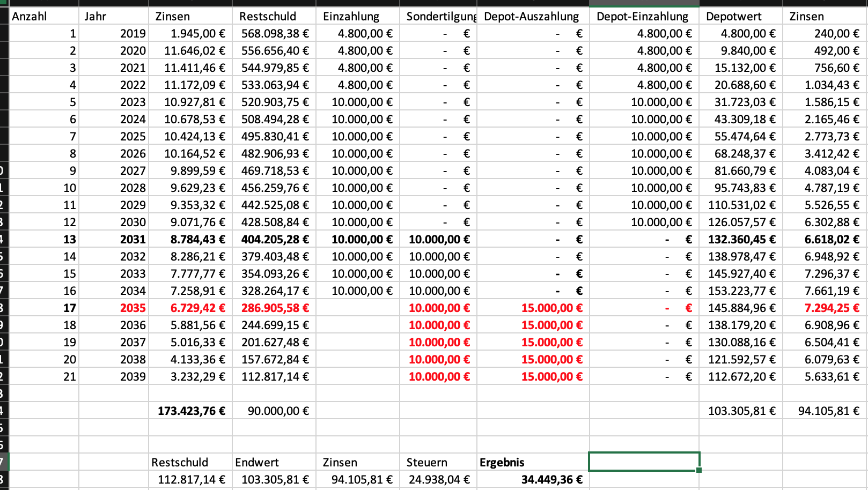Select the Steuern value 24.938,04 €
Screen dimensions: 868x490
tap(438, 479)
